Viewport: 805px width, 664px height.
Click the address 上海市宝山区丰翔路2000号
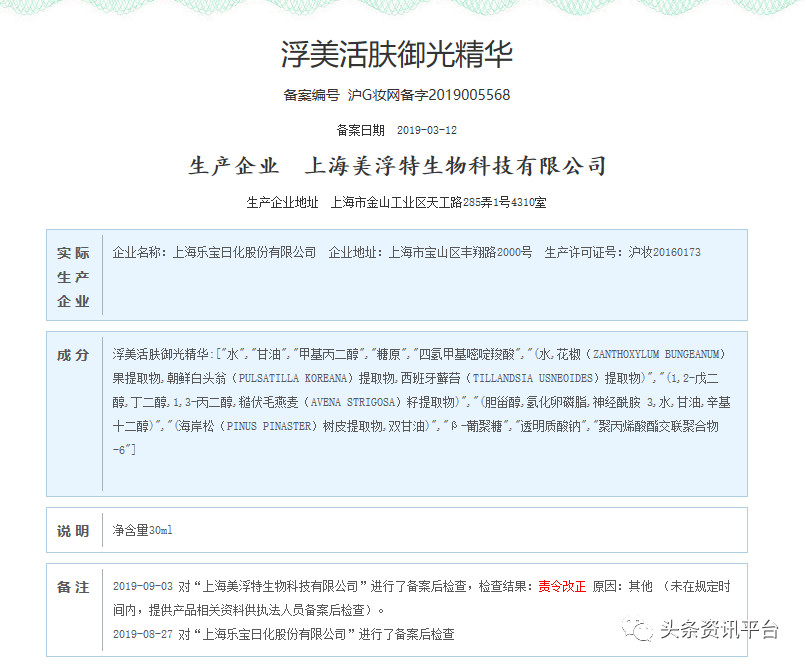(460, 252)
